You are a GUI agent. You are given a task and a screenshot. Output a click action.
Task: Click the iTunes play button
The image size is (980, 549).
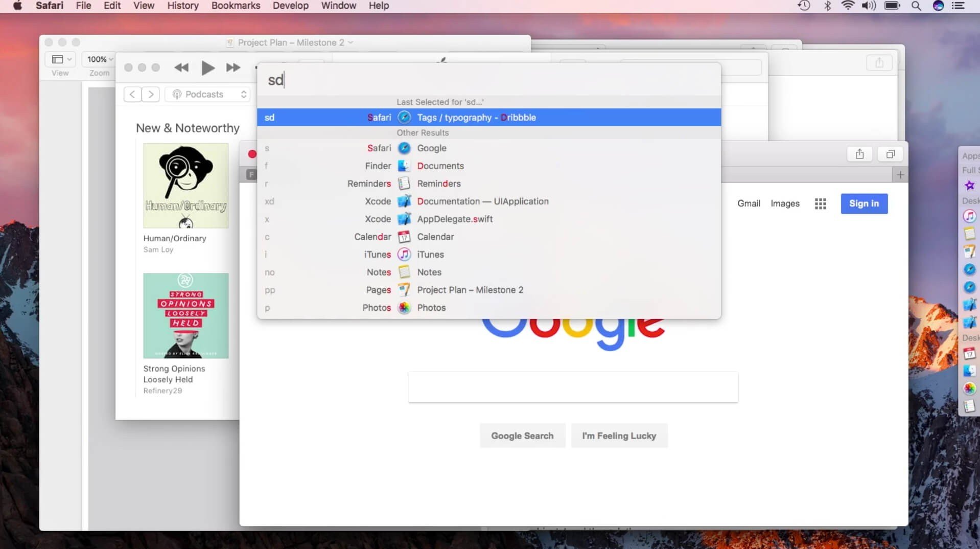tap(207, 68)
